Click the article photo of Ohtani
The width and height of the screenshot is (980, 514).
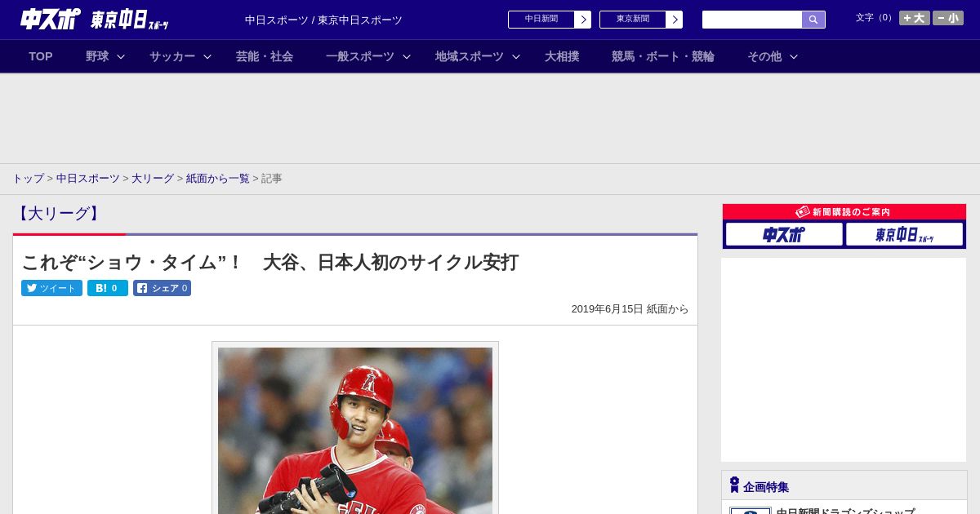(355, 430)
